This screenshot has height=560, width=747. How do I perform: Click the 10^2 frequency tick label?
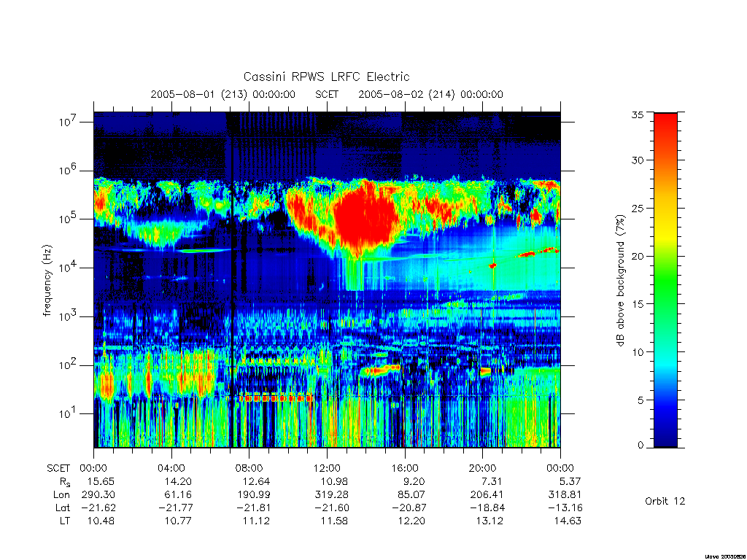coord(68,365)
